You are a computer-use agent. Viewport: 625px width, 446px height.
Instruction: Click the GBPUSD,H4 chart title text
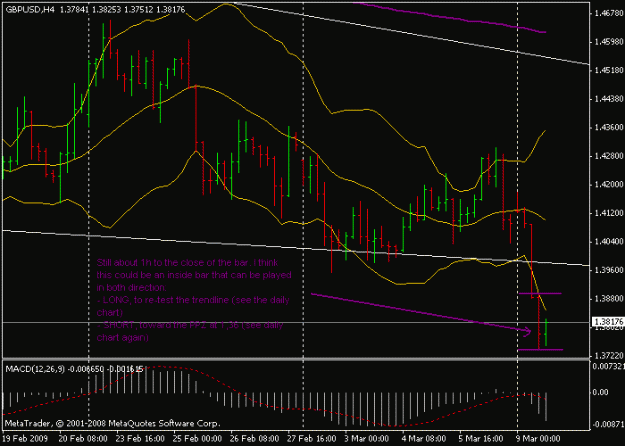30,10
